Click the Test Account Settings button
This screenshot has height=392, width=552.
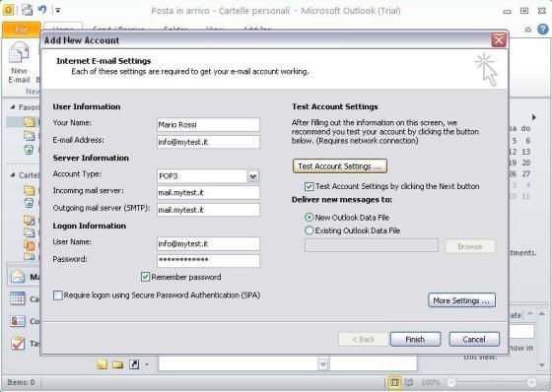pyautogui.click(x=340, y=166)
